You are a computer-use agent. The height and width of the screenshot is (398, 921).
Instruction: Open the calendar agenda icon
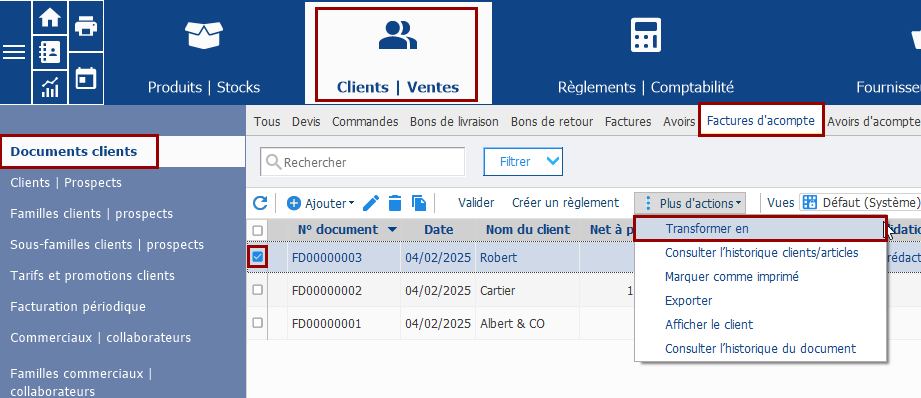coord(86,77)
